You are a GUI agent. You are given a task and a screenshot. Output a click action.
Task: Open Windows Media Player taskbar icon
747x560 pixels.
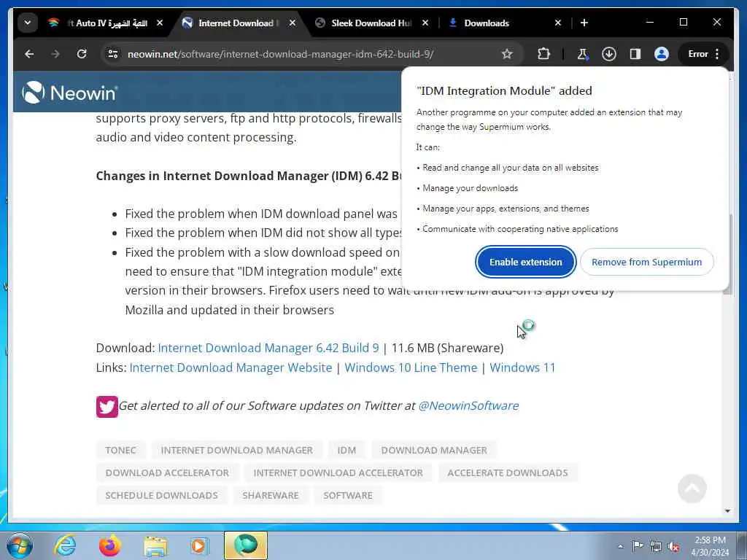(x=199, y=545)
